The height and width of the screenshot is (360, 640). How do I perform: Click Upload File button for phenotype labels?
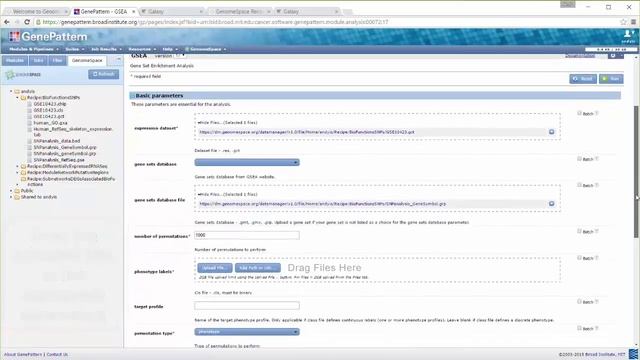[215, 268]
